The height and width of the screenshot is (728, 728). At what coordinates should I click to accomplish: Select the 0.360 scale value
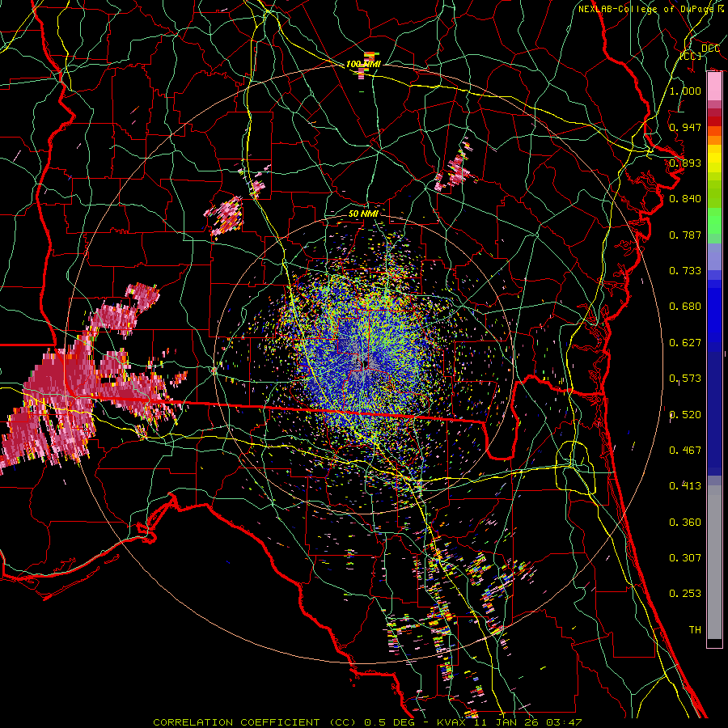point(685,523)
